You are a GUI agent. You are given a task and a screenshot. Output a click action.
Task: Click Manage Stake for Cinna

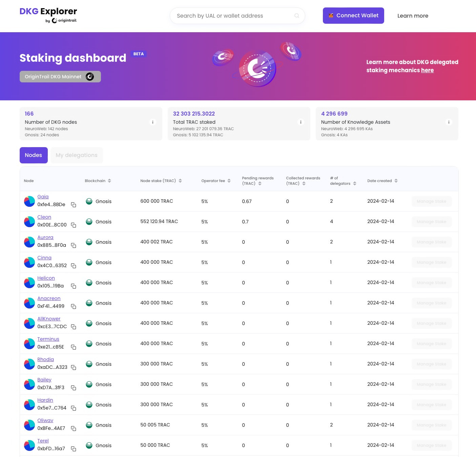pos(432,262)
